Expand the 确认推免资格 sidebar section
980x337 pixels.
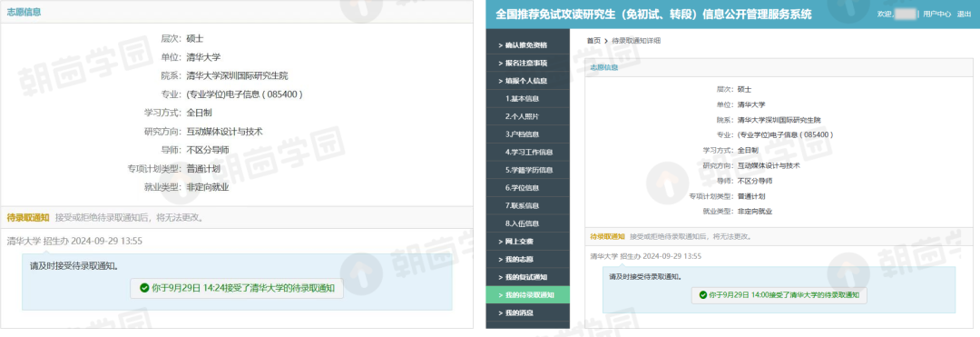pos(527,45)
